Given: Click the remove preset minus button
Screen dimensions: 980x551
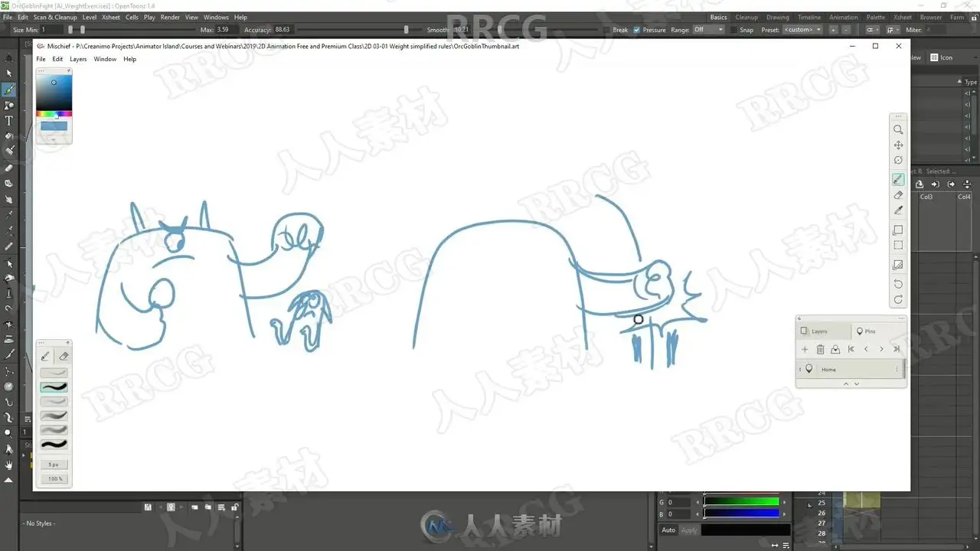Looking at the screenshot, I should tap(846, 30).
